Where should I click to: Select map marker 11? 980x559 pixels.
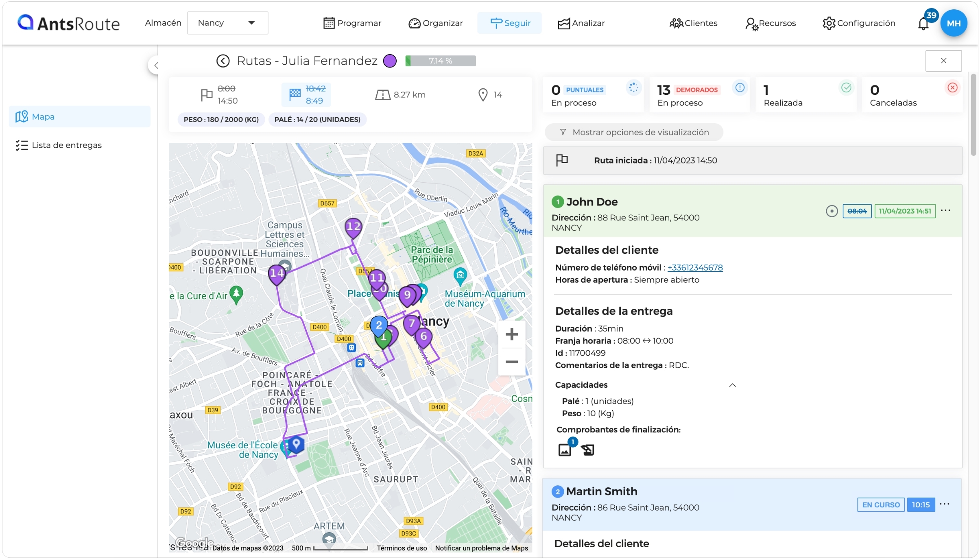[377, 278]
